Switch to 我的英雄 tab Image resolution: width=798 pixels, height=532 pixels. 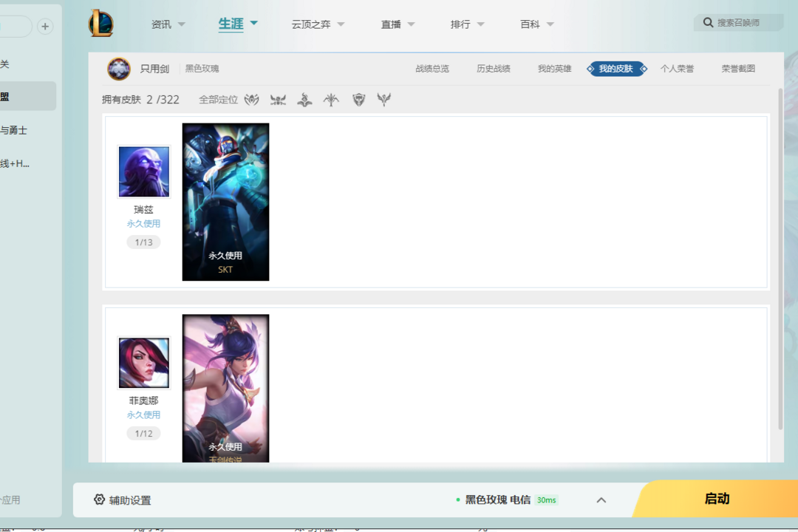[554, 69]
